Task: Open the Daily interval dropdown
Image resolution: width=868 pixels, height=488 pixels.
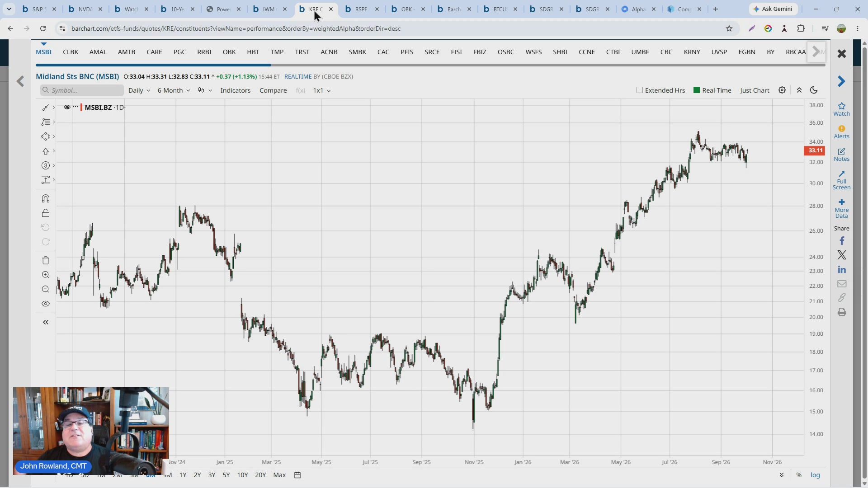Action: click(x=139, y=90)
